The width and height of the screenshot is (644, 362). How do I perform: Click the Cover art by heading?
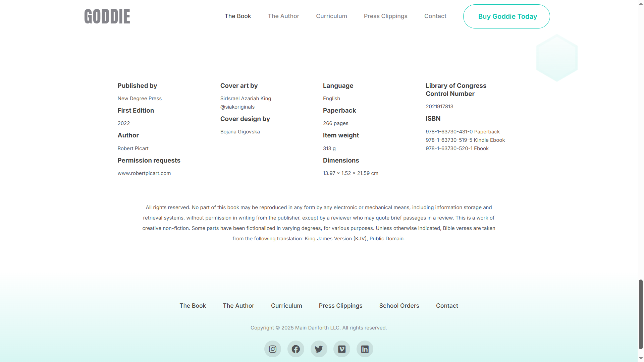[x=239, y=86]
